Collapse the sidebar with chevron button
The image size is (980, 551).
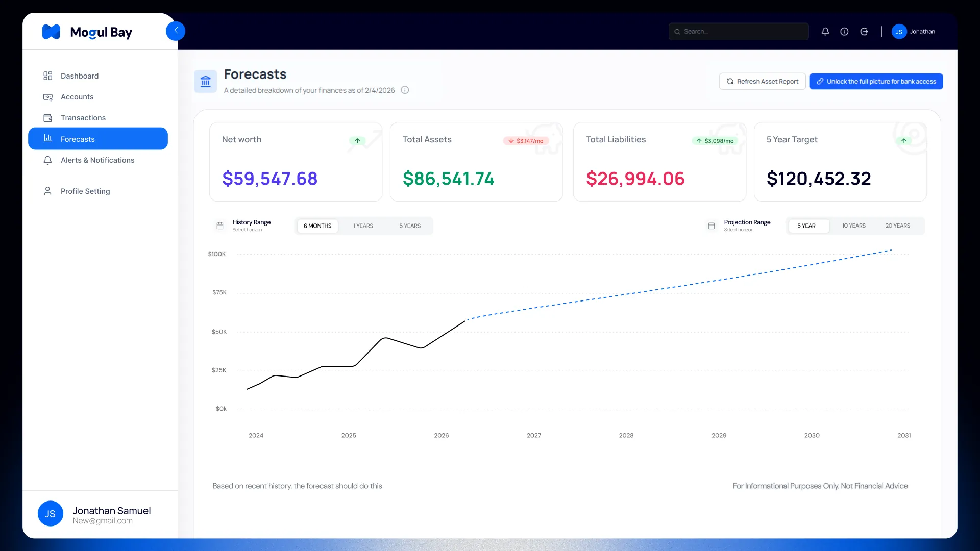pyautogui.click(x=176, y=31)
